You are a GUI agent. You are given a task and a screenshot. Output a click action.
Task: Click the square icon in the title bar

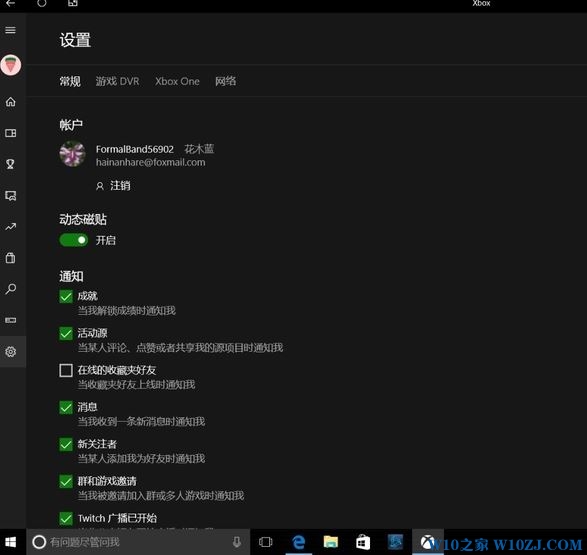pyautogui.click(x=73, y=3)
